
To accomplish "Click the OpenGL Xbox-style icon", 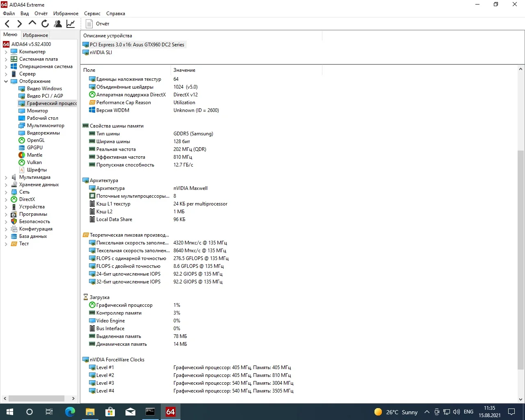I will [x=22, y=140].
